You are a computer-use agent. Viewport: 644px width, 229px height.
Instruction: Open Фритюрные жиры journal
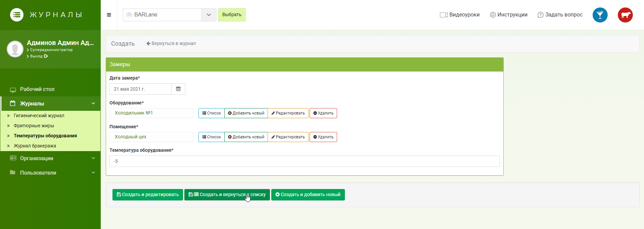click(34, 126)
